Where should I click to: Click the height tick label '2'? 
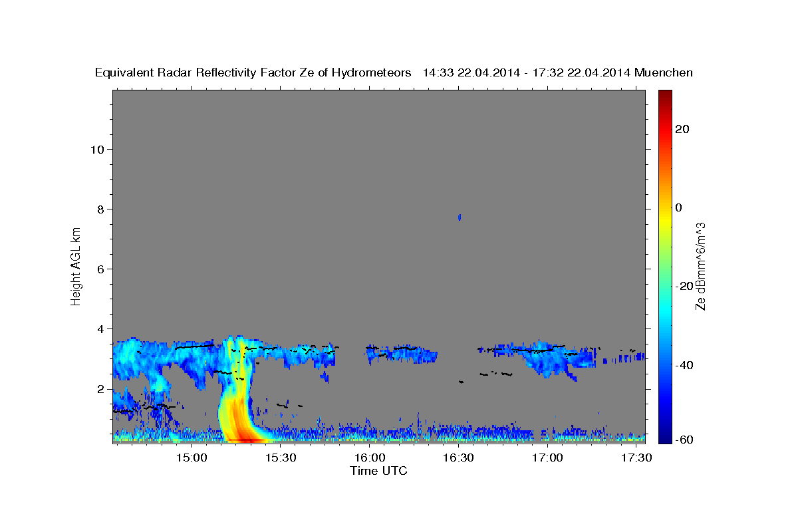100,388
